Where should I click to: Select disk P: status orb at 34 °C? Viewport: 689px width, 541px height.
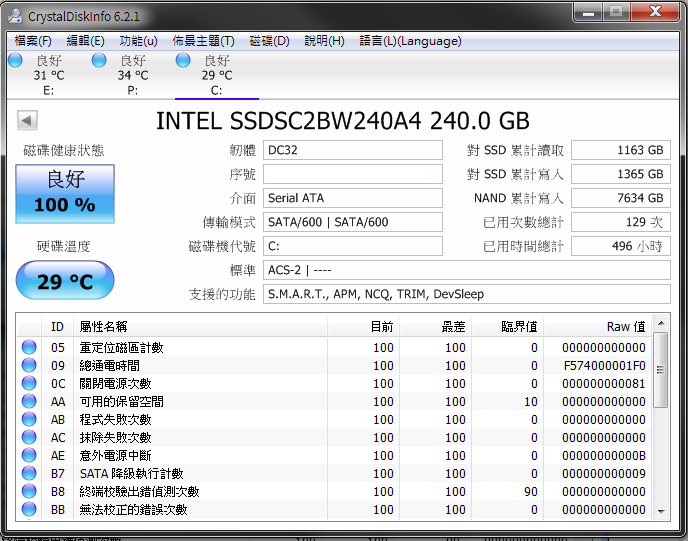(99, 60)
